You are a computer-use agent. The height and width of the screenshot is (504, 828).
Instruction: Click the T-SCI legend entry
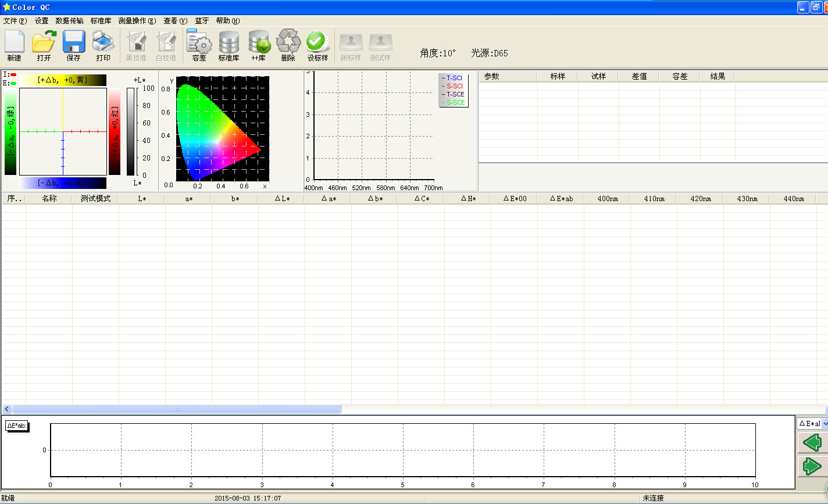pyautogui.click(x=452, y=78)
